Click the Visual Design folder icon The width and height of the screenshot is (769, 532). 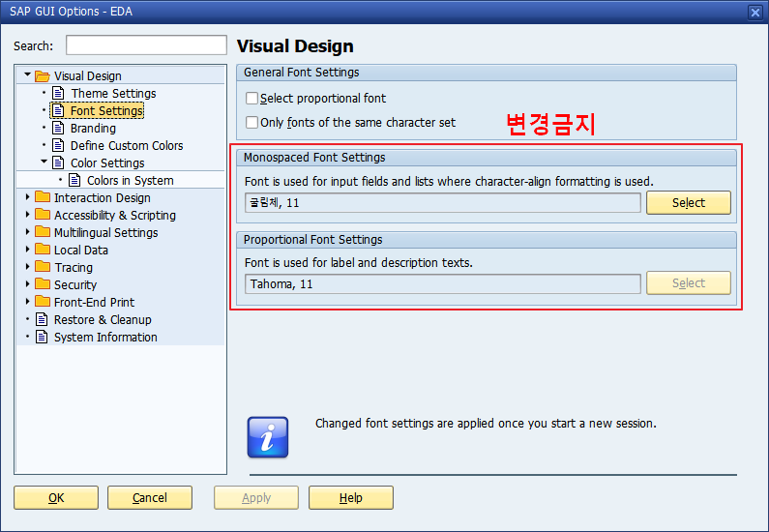(43, 76)
